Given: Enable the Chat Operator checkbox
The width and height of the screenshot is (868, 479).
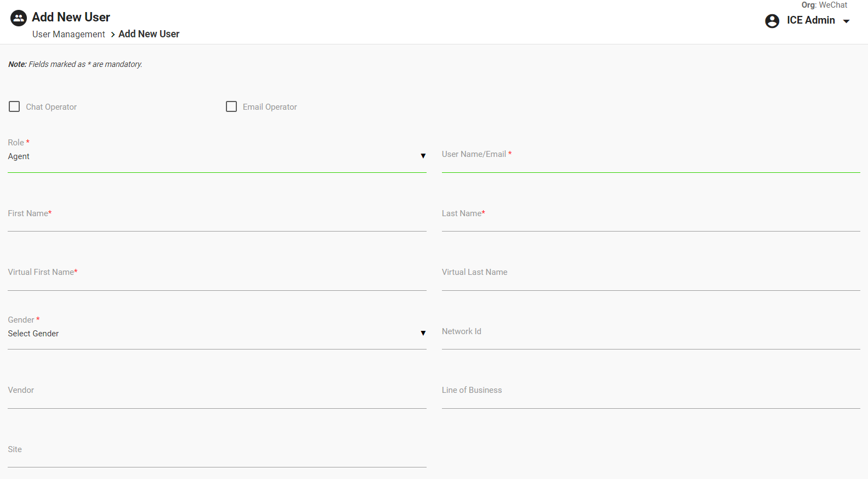Looking at the screenshot, I should tap(14, 106).
